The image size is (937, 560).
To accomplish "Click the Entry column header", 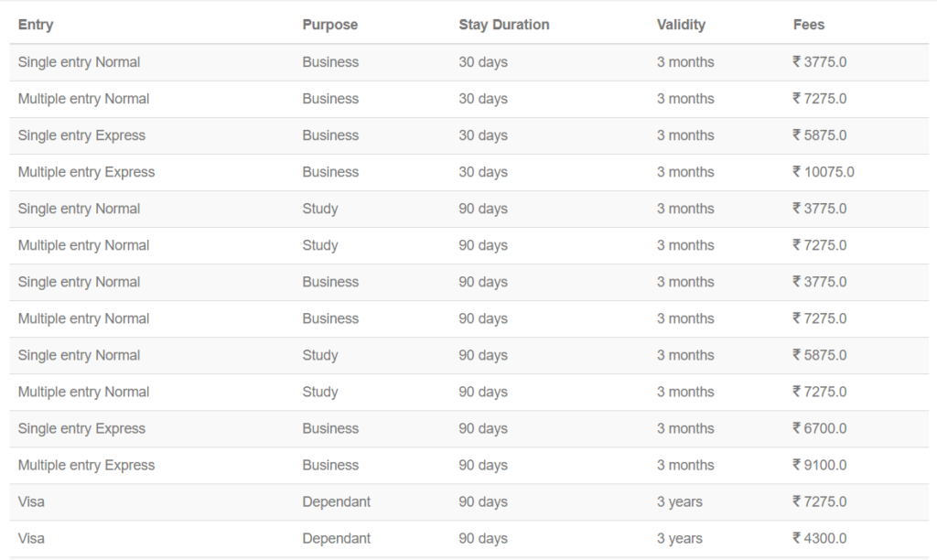I will [x=36, y=25].
